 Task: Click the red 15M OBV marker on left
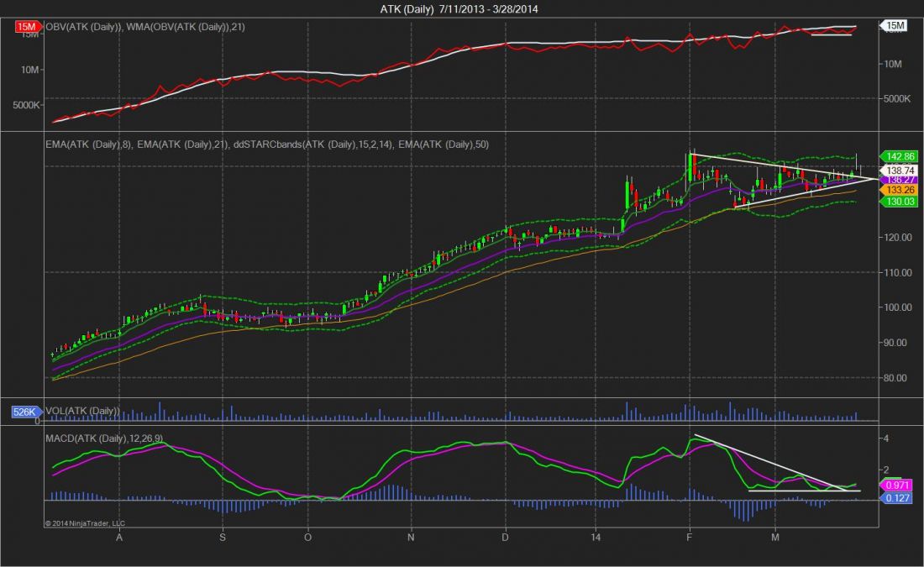(27, 27)
